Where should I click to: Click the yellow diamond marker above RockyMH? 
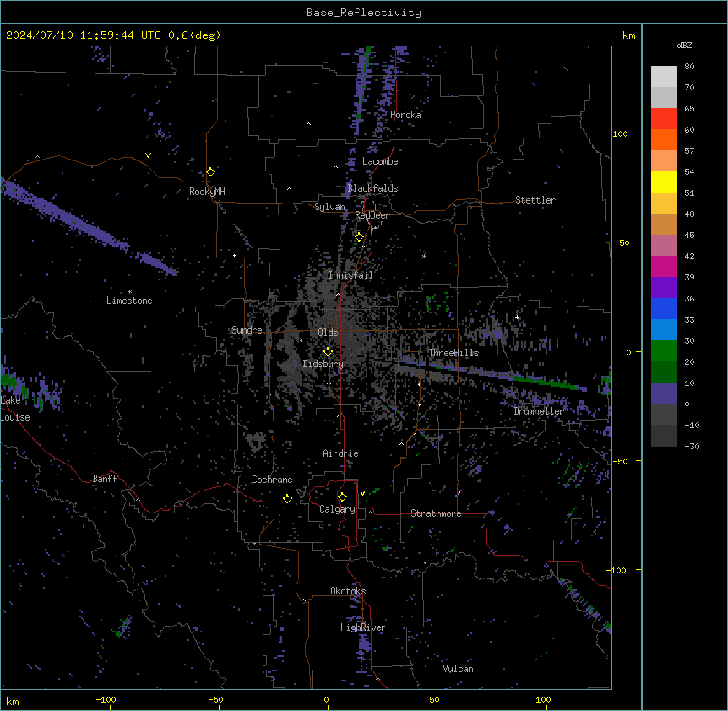(x=210, y=172)
